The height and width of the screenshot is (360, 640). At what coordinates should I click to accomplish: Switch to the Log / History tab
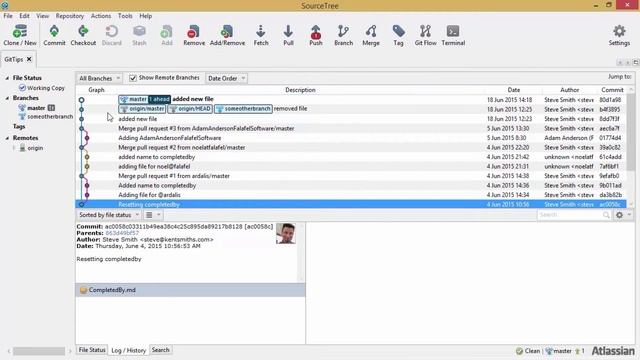point(129,350)
